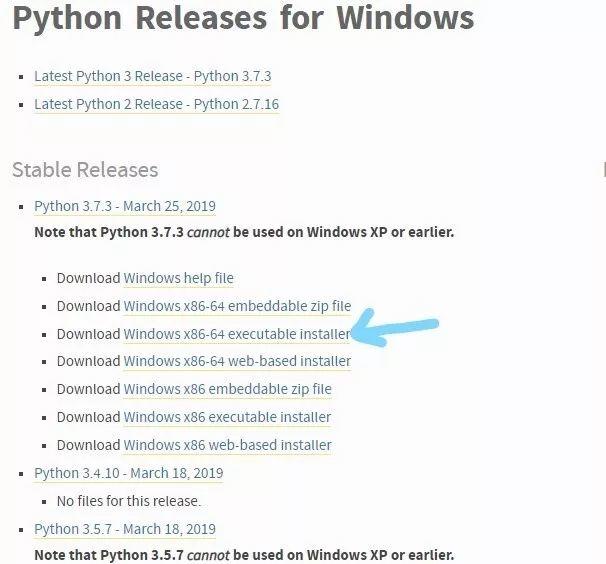606x564 pixels.
Task: Open the Latest Python 3 Release link
Action: pos(152,76)
